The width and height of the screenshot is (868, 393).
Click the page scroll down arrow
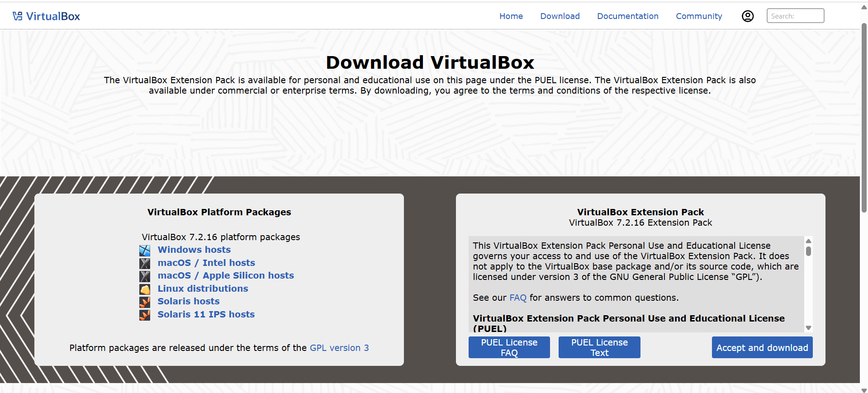864,390
